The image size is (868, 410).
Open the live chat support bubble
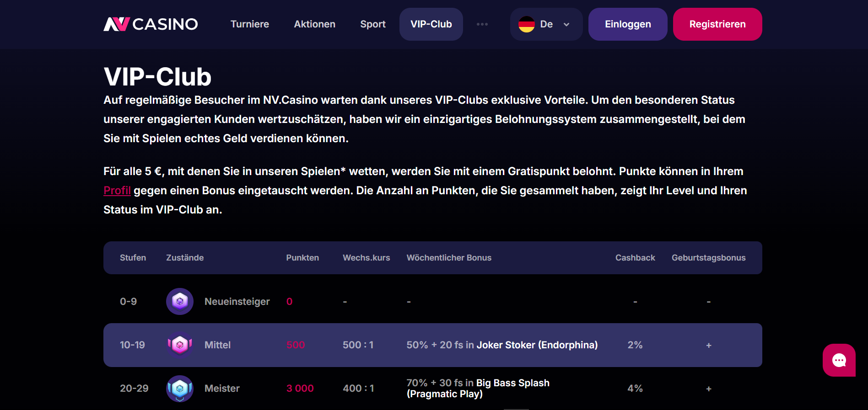pos(839,360)
